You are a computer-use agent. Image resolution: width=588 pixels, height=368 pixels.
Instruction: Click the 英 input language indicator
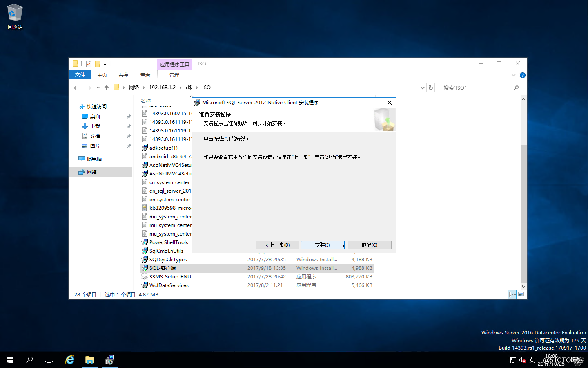(532, 360)
